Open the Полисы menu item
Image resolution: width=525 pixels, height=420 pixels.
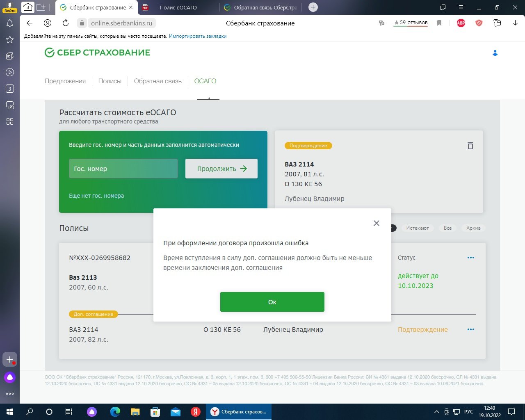(110, 81)
